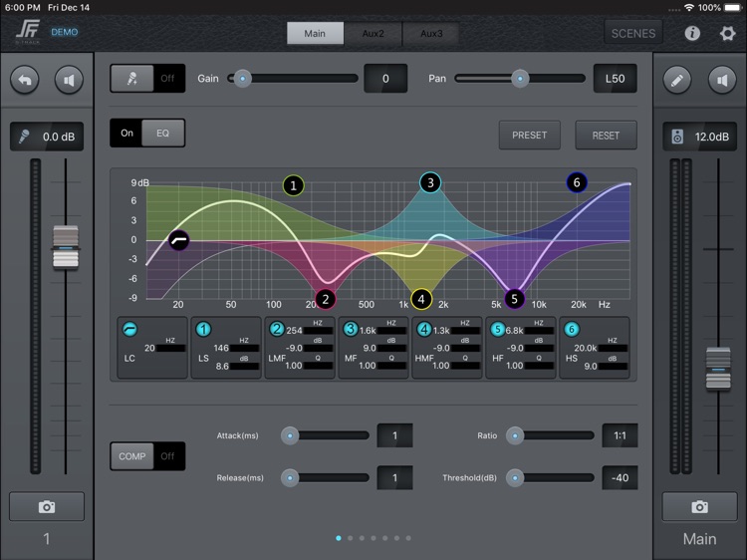Click the Main fader handle
Viewport: 747px width, 560px height.
pos(718,369)
